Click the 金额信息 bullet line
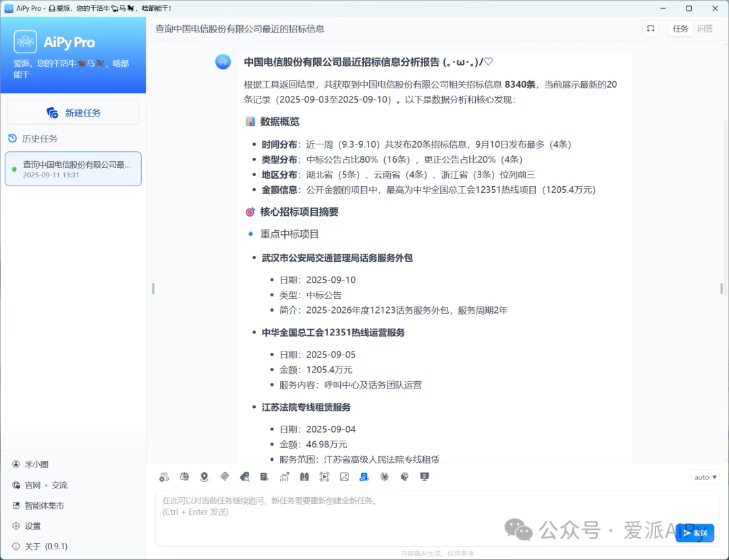The width and height of the screenshot is (729, 560). [x=429, y=190]
